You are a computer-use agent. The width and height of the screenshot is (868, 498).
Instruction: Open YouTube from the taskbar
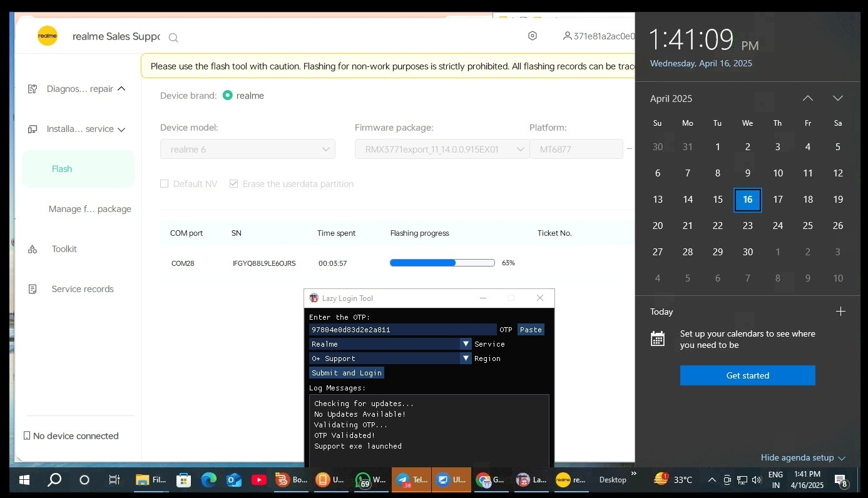point(258,480)
